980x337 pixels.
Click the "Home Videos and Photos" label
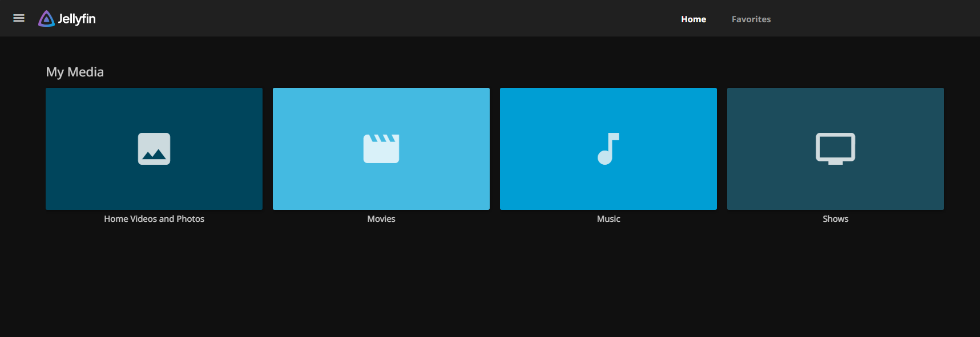click(x=154, y=219)
